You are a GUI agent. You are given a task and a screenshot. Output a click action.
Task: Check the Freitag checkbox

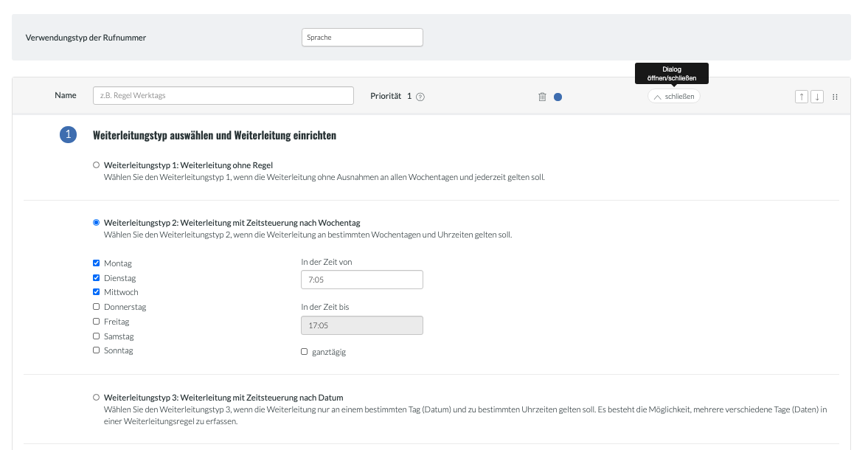pyautogui.click(x=97, y=322)
